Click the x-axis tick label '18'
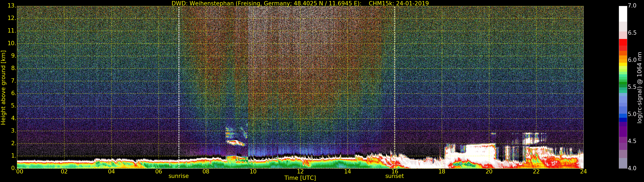This screenshot has width=644, height=182. point(442,172)
